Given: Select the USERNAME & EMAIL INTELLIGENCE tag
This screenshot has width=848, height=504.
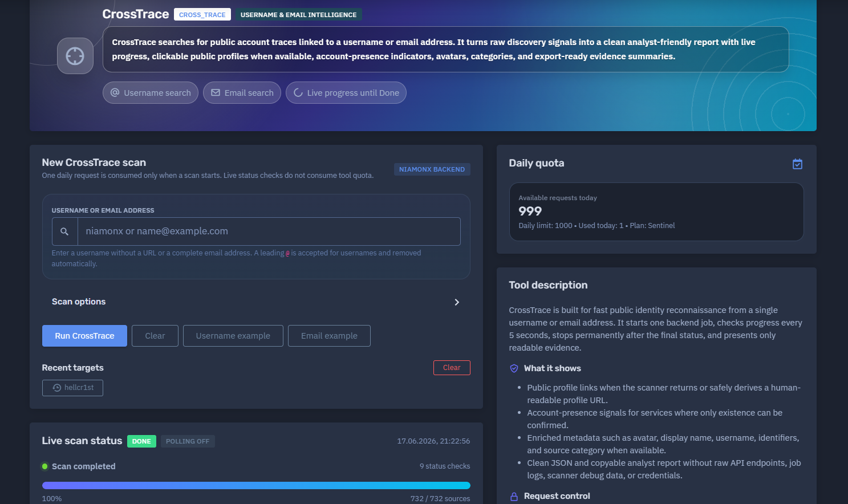Looking at the screenshot, I should pyautogui.click(x=298, y=15).
